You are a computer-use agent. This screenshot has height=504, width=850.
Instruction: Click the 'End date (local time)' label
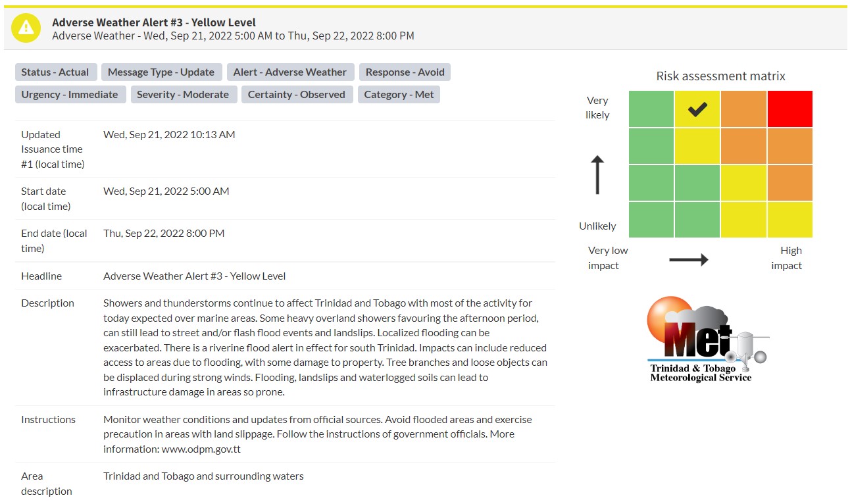point(54,241)
